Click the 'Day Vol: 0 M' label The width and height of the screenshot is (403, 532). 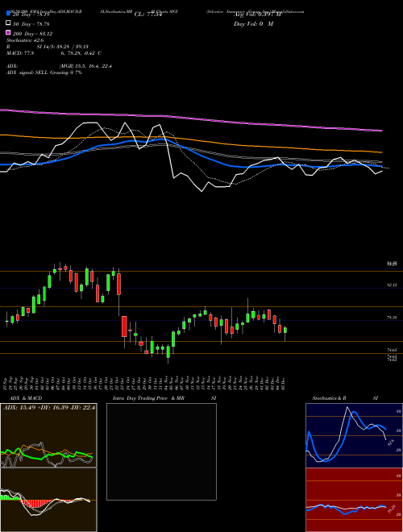[253, 24]
